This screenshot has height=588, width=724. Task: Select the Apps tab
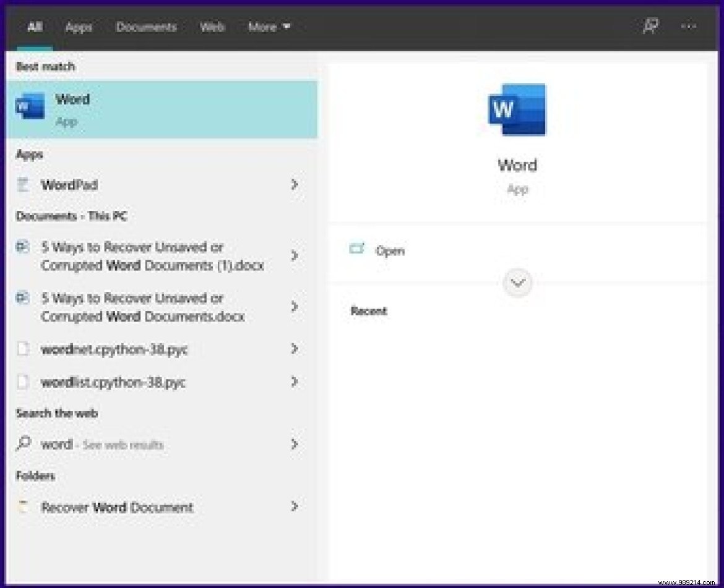79,27
